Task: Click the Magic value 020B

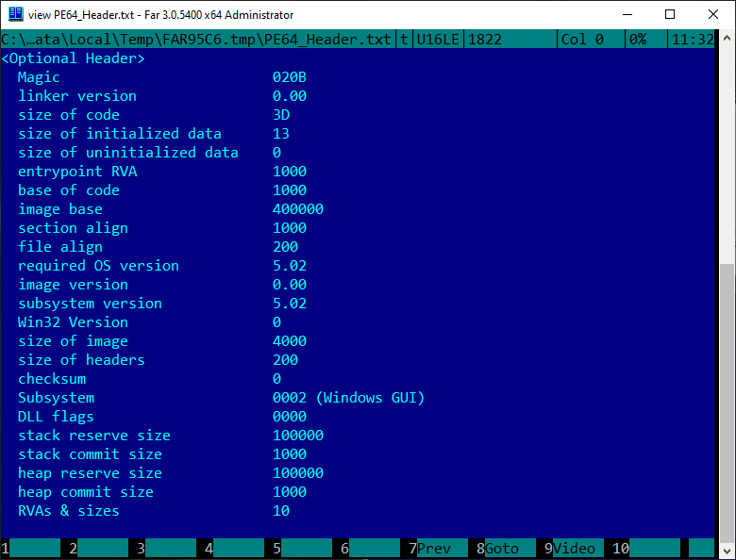Action: tap(290, 77)
